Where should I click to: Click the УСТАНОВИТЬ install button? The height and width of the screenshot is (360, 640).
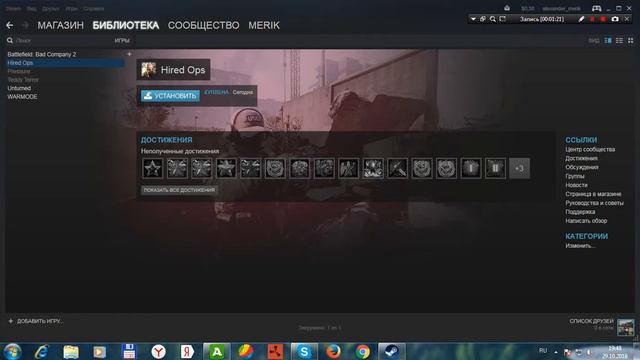pyautogui.click(x=170, y=96)
